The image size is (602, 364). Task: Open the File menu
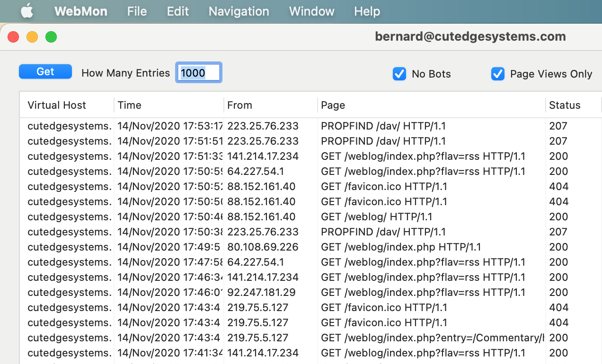point(137,11)
